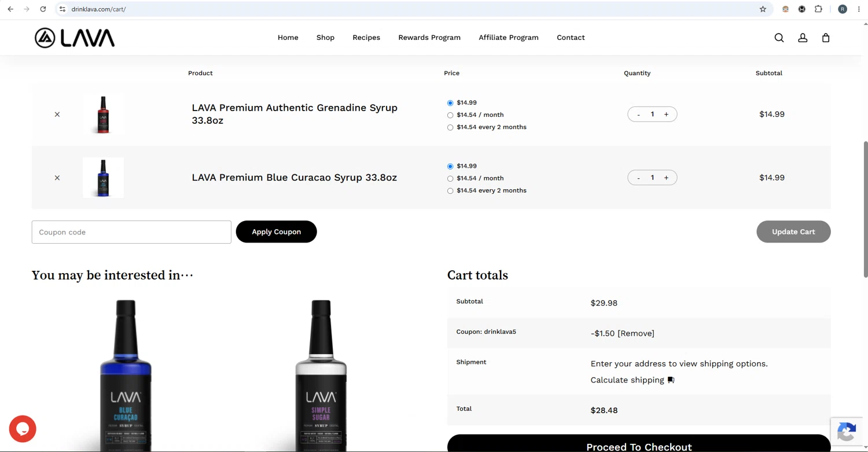
Task: Click the Update Cart button
Action: (793, 231)
